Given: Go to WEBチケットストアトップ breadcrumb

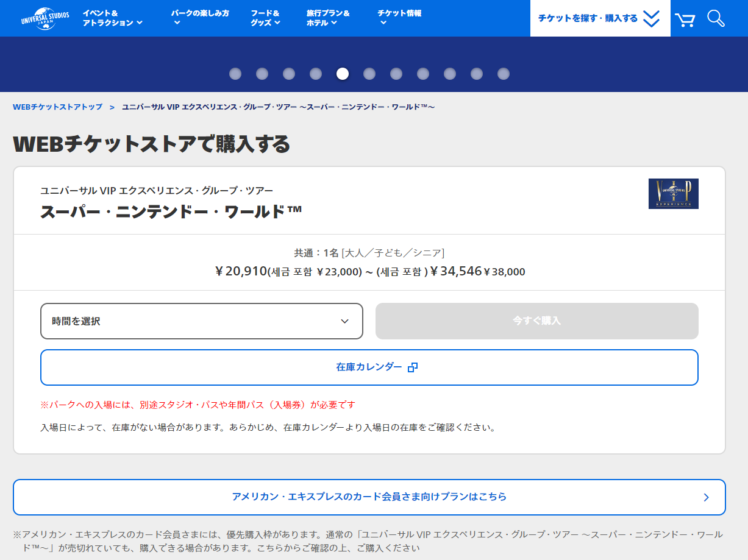Looking at the screenshot, I should pyautogui.click(x=58, y=107).
